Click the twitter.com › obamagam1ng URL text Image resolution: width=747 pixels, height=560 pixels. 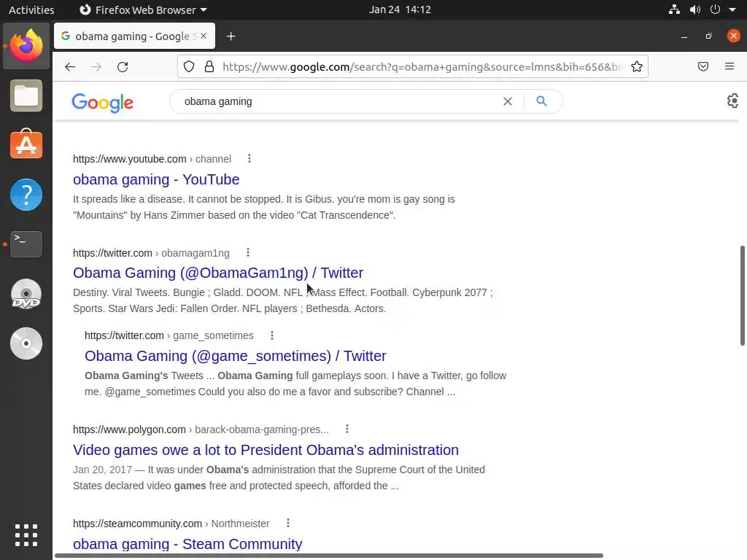pyautogui.click(x=151, y=253)
